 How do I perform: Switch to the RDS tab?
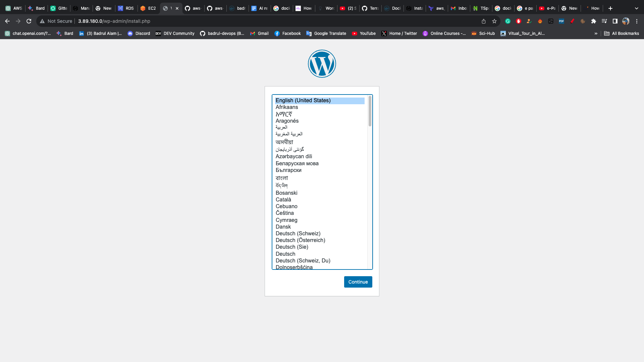point(126,8)
